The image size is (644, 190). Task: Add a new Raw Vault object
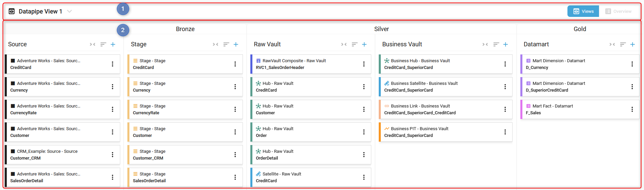pyautogui.click(x=364, y=44)
